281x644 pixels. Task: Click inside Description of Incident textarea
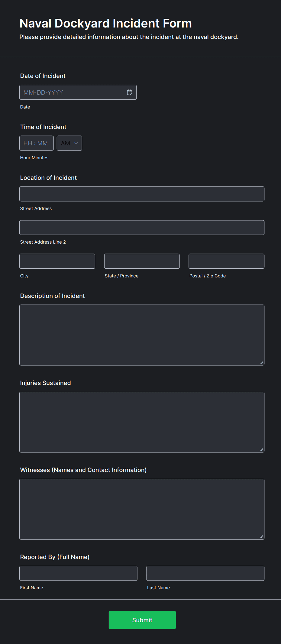(x=142, y=335)
